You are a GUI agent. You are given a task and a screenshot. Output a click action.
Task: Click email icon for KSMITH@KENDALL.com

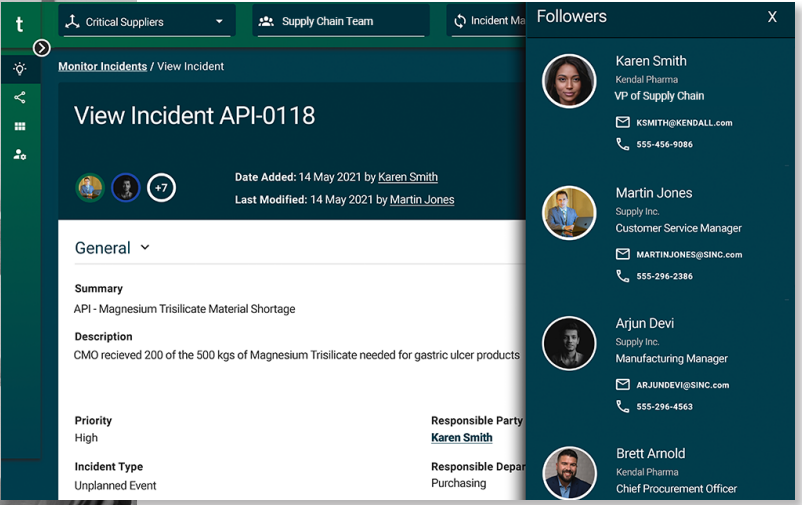[622, 122]
